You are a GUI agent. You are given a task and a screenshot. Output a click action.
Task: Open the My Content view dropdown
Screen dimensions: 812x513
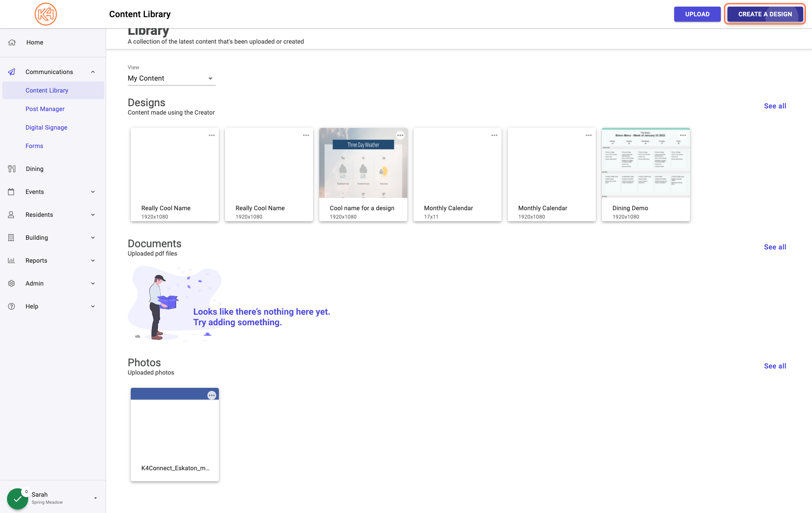[x=172, y=78]
